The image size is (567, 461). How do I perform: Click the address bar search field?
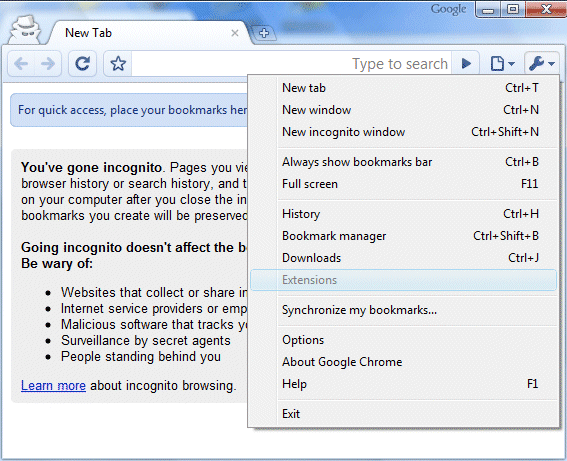[291, 64]
